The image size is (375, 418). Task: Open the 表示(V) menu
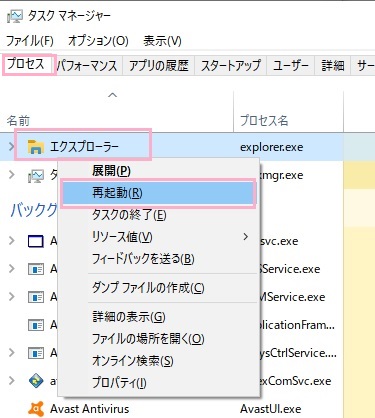pyautogui.click(x=162, y=41)
